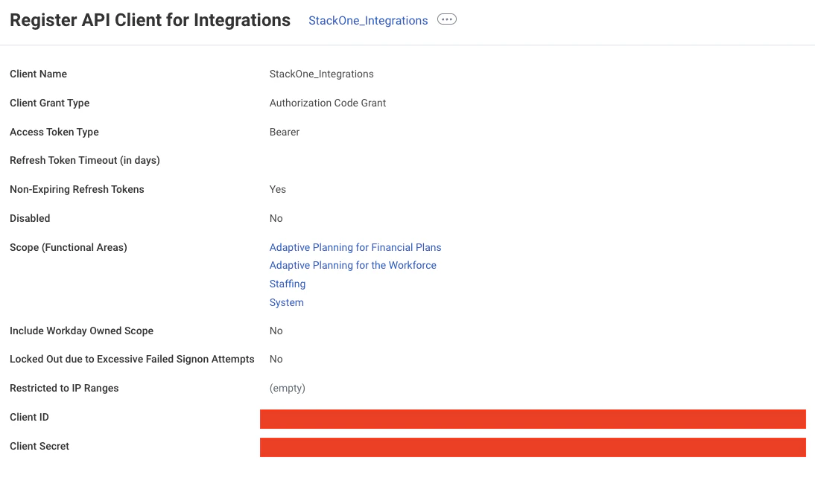
Task: Click the Access Token Type label
Action: click(54, 132)
